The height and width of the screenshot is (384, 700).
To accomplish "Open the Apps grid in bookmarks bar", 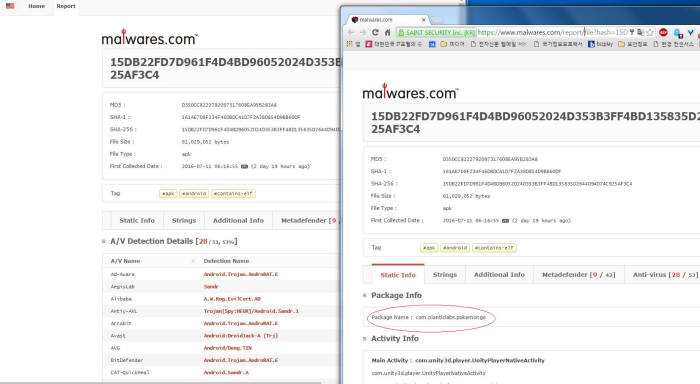I will 350,44.
